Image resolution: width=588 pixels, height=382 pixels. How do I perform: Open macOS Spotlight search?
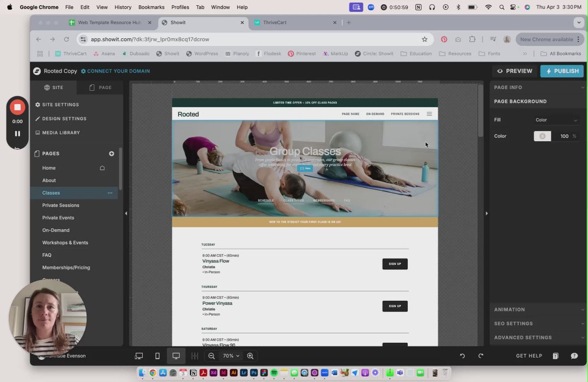(502, 7)
